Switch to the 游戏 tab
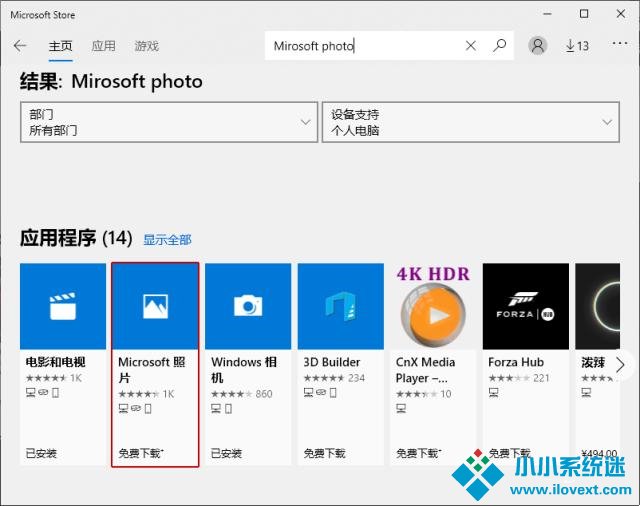This screenshot has height=506, width=640. 147,46
